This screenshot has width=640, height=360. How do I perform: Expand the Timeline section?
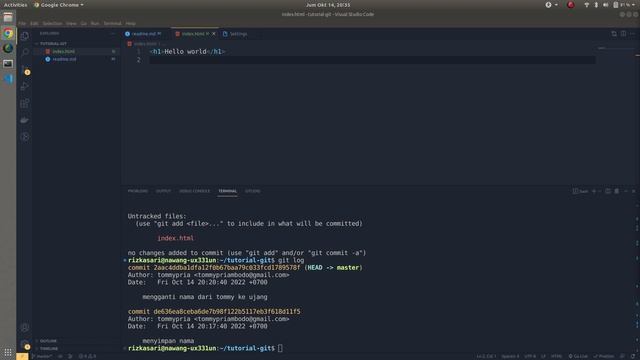[77, 349]
